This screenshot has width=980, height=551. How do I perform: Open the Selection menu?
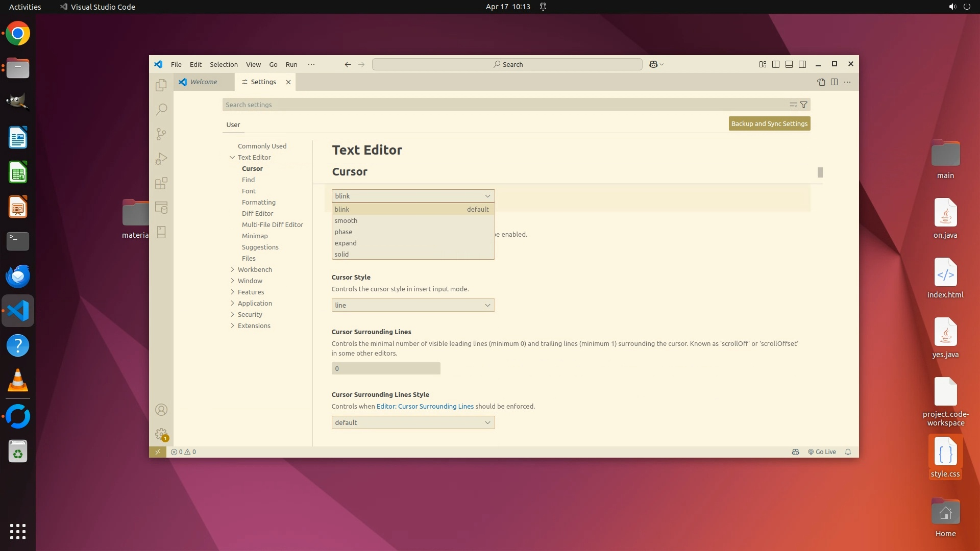point(224,64)
